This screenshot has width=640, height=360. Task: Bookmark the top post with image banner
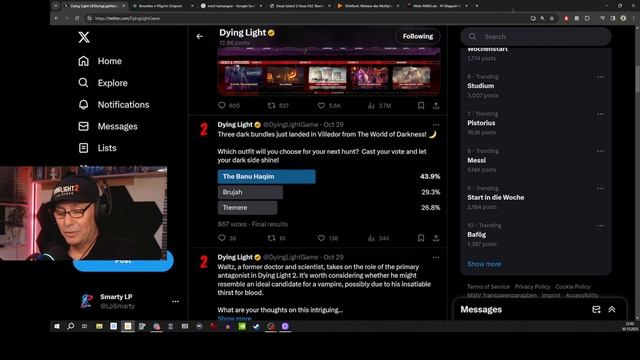(x=421, y=105)
